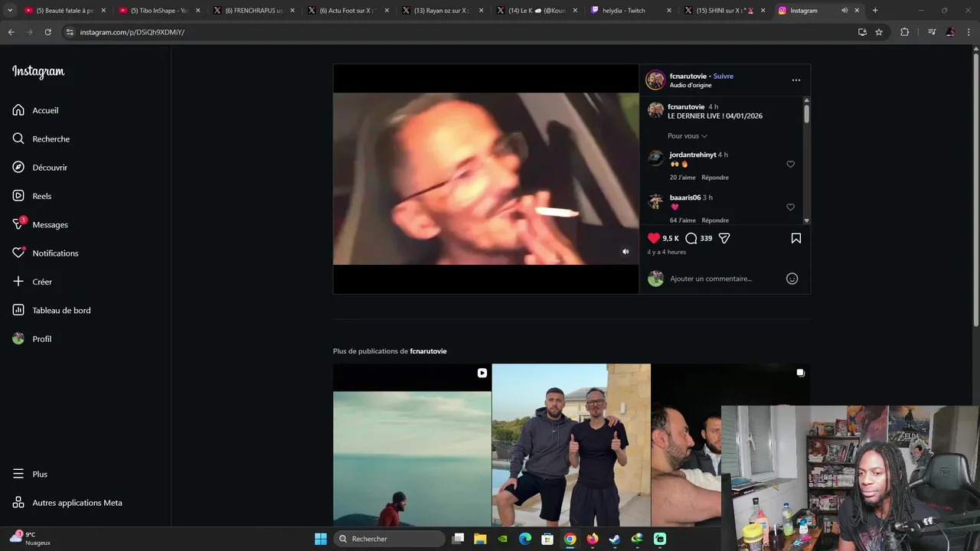980x551 pixels.
Task: Like jordantrehinyt's comment
Action: 790,164
